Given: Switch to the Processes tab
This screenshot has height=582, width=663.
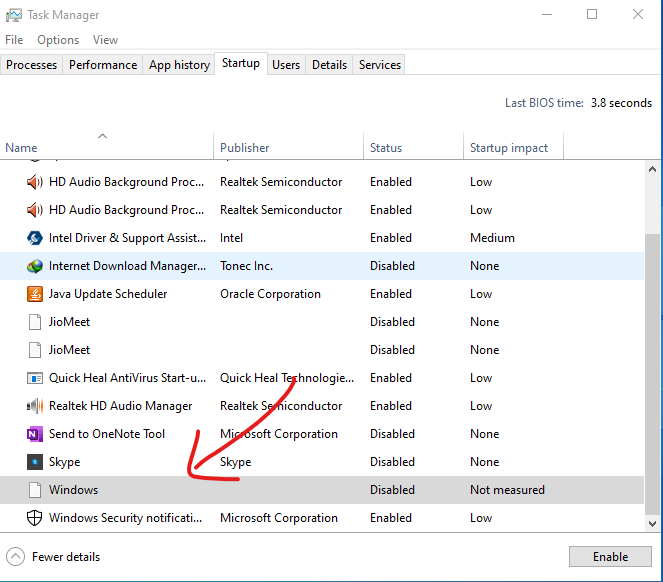Looking at the screenshot, I should coord(31,65).
